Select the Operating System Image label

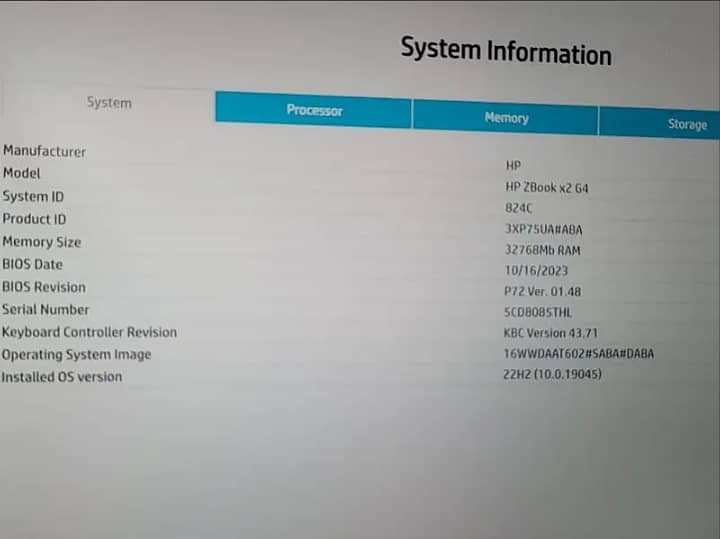76,355
